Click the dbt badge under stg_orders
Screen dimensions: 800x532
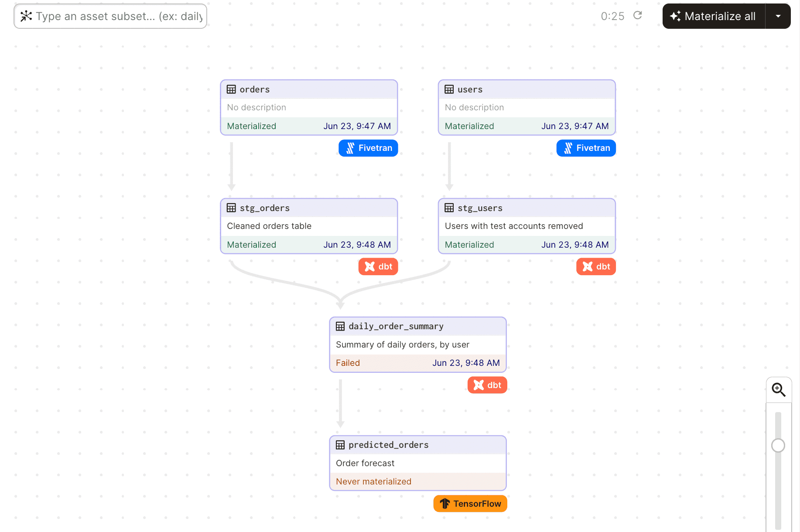click(x=378, y=266)
